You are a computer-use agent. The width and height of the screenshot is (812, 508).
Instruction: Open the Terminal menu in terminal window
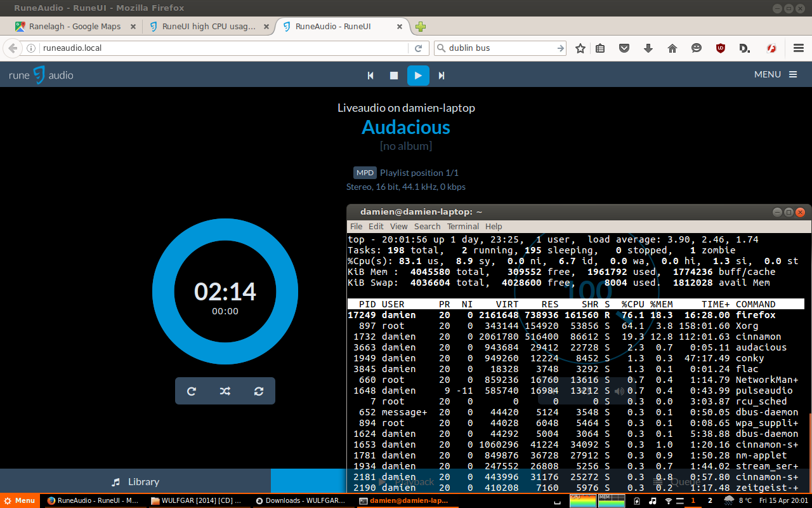463,226
